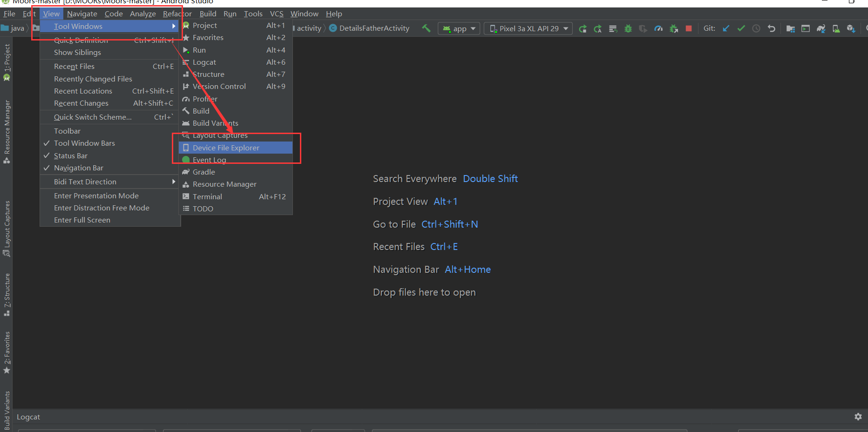Select Event Log in Tool Windows submenu
The height and width of the screenshot is (432, 868).
(236, 160)
